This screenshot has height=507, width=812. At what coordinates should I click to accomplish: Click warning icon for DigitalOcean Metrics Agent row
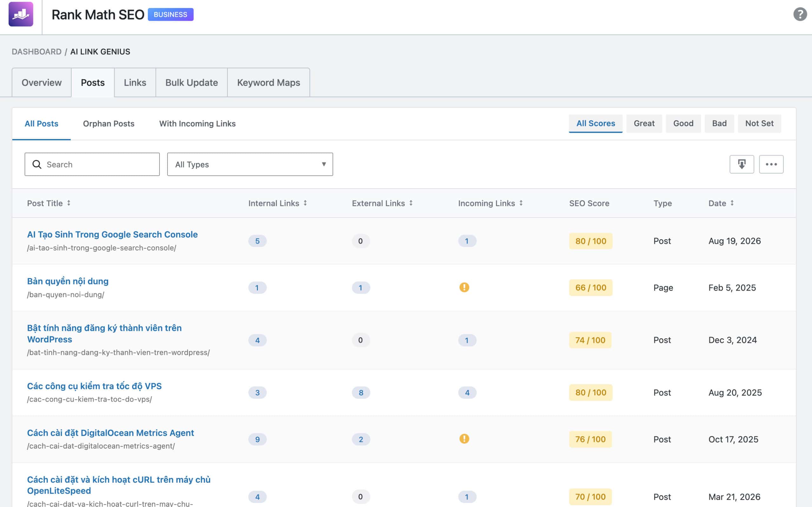point(464,439)
